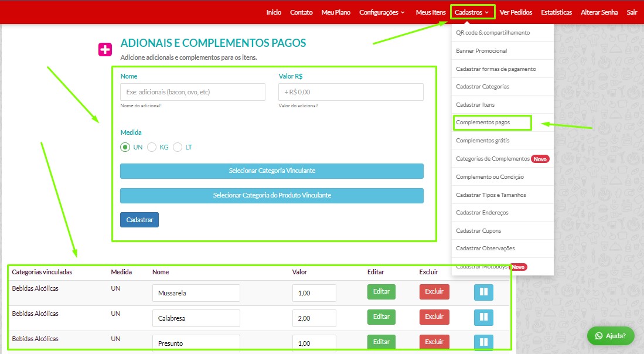The height and width of the screenshot is (354, 644).
Task: Open the Configurações dropdown in navbar
Action: point(382,12)
